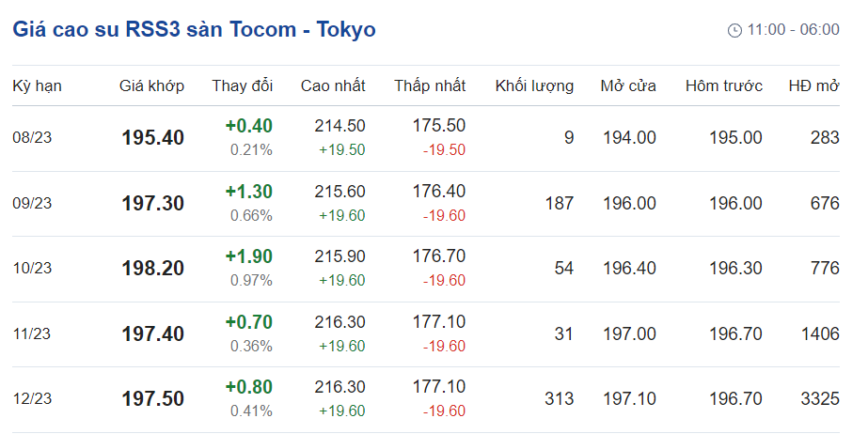Select the 08/23 contract row label
This screenshot has width=868, height=434.
[32, 138]
